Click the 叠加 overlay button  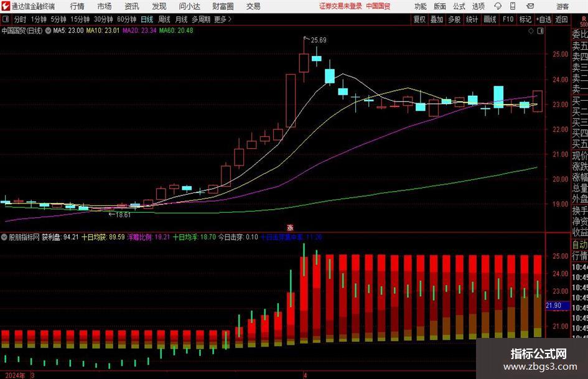point(437,19)
